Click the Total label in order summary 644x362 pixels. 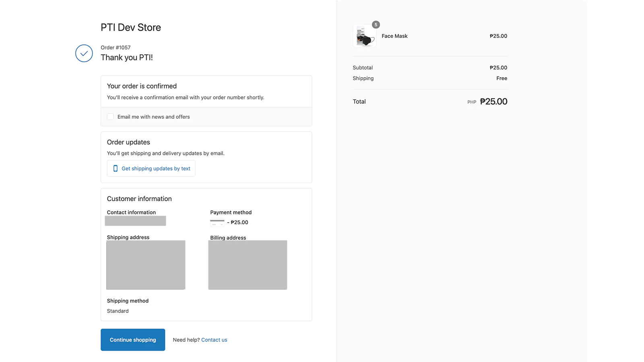[x=359, y=102]
